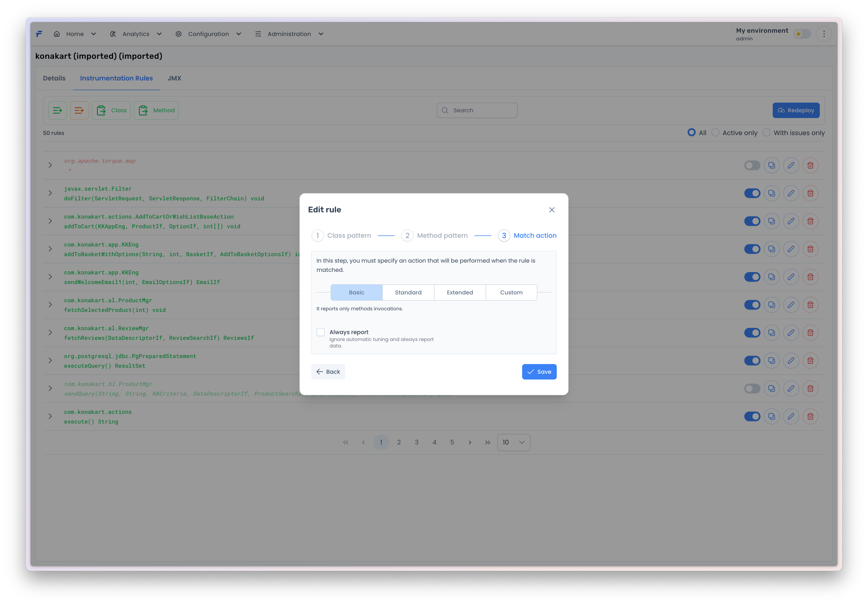
Task: Switch to the JMX tab
Action: (x=174, y=78)
